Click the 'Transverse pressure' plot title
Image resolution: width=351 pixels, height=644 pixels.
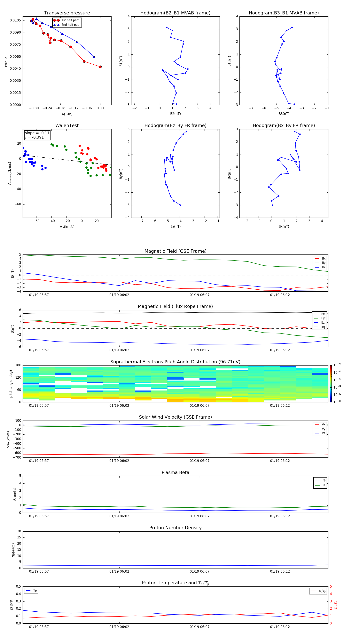pyautogui.click(x=67, y=13)
